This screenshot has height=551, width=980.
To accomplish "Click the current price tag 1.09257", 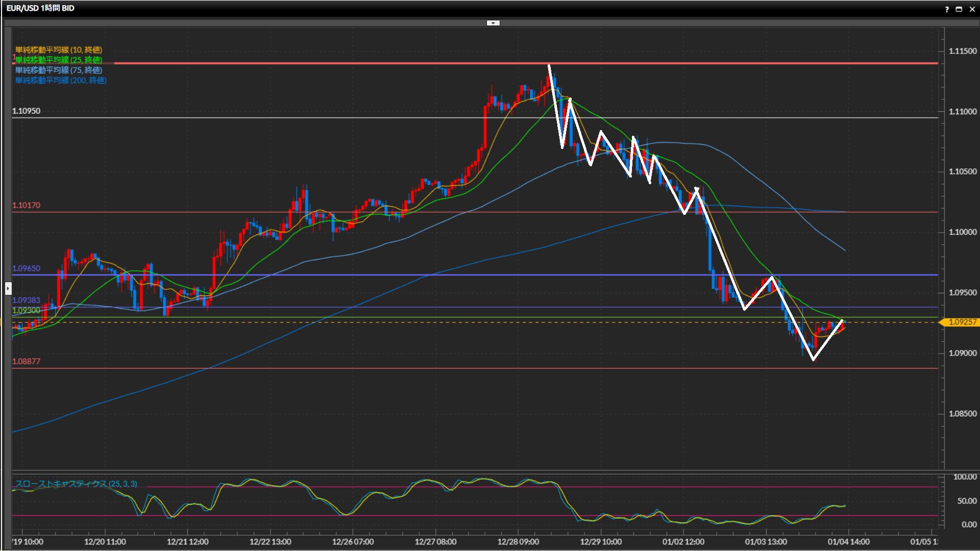I will coord(962,322).
